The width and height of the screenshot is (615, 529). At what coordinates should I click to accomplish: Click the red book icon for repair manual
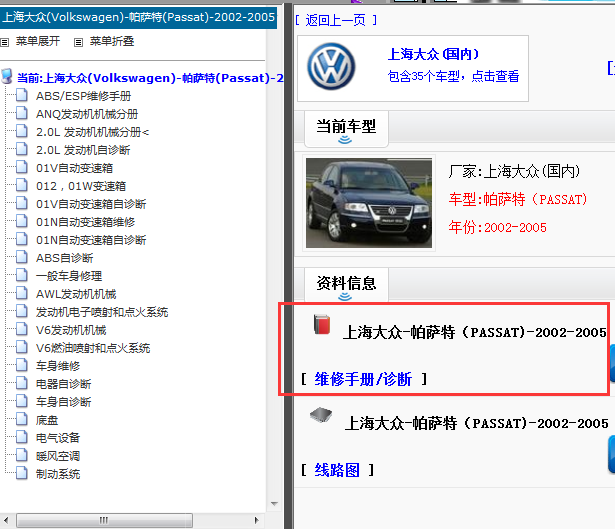pyautogui.click(x=322, y=324)
